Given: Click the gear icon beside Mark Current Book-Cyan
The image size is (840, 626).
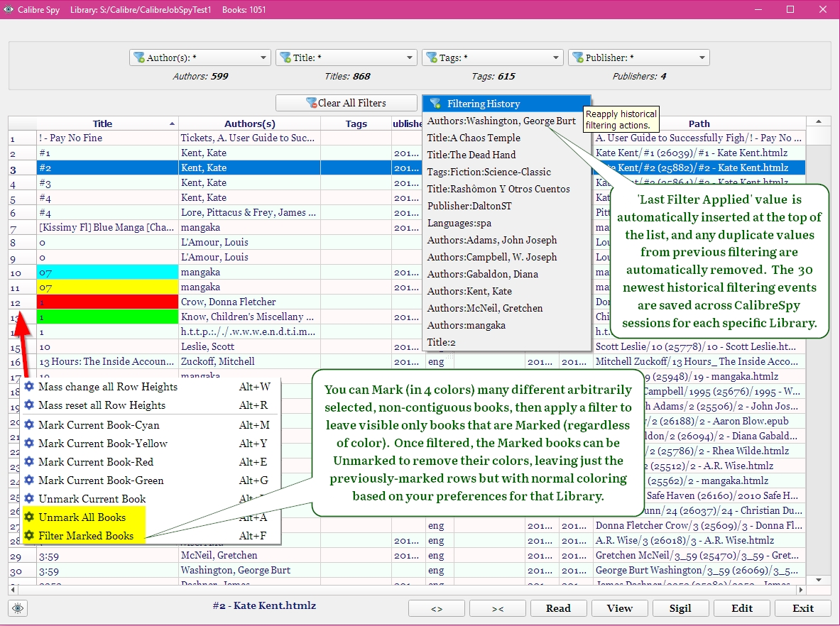Looking at the screenshot, I should [x=29, y=425].
